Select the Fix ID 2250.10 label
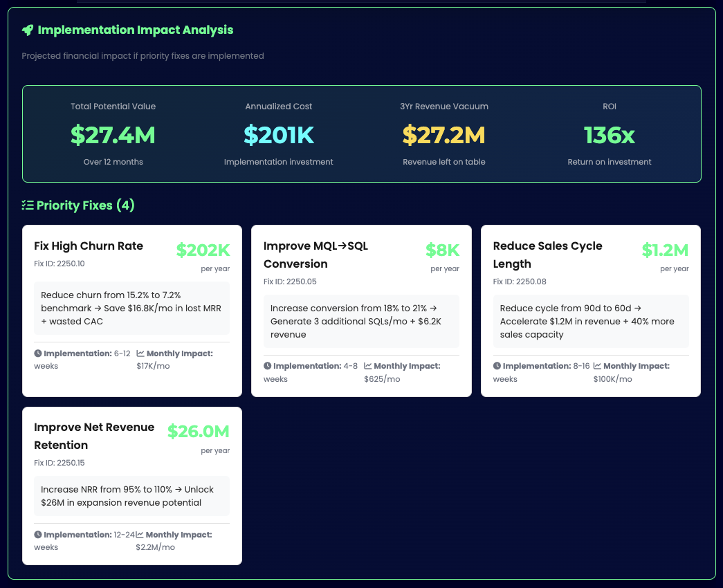Viewport: 723px width, 588px height. (60, 264)
